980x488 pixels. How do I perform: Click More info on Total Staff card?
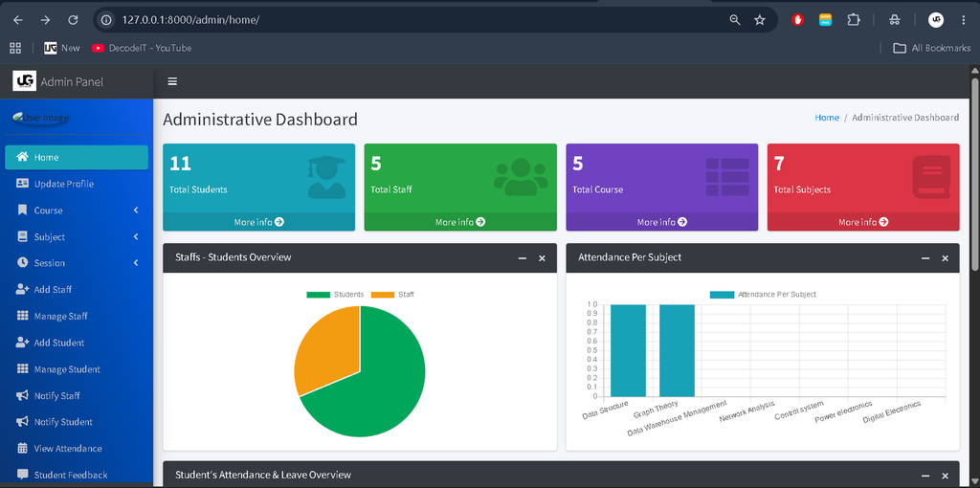(x=460, y=222)
